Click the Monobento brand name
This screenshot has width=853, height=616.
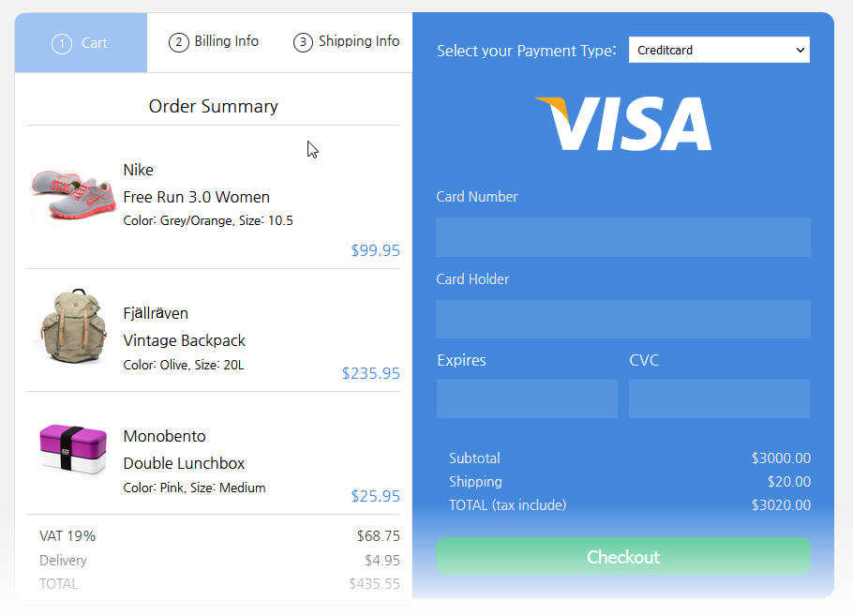(164, 436)
